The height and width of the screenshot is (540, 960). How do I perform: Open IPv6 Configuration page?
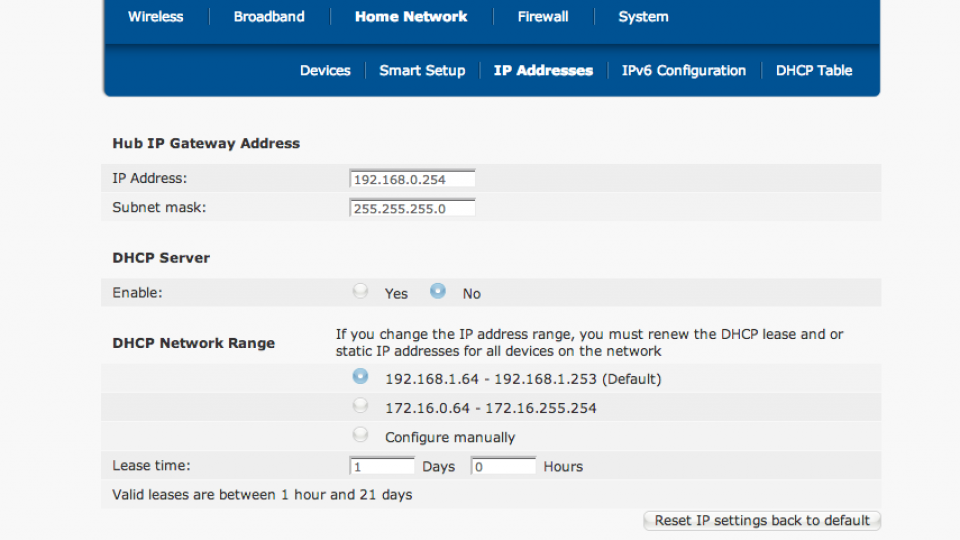(x=684, y=71)
